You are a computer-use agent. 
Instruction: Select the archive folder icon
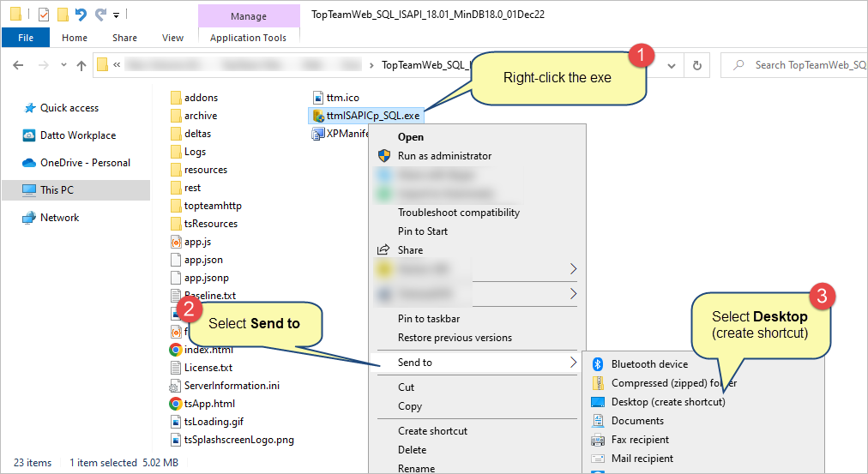coord(176,116)
